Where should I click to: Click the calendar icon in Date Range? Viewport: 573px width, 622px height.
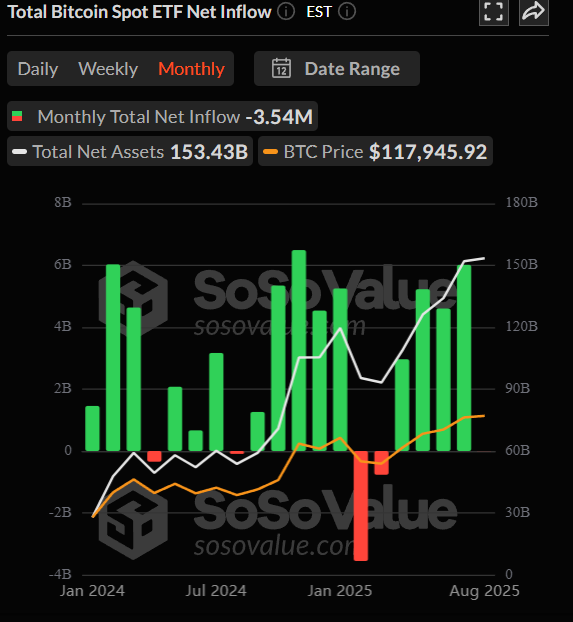pyautogui.click(x=281, y=69)
